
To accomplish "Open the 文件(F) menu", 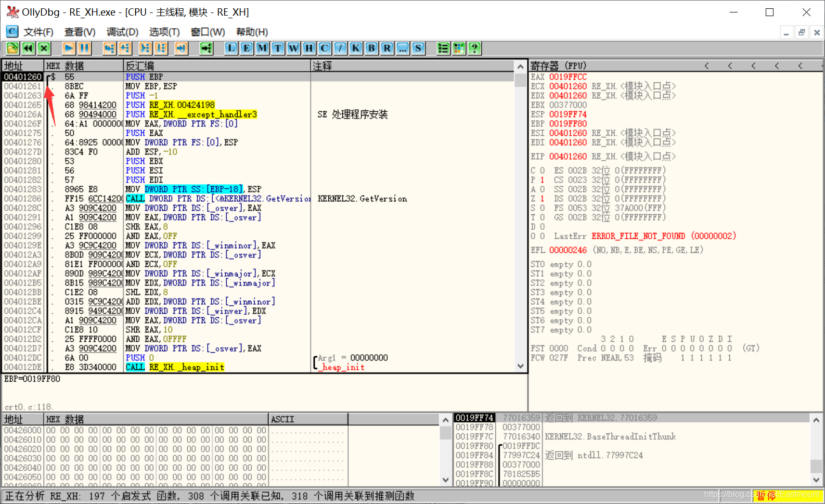I will (x=38, y=32).
